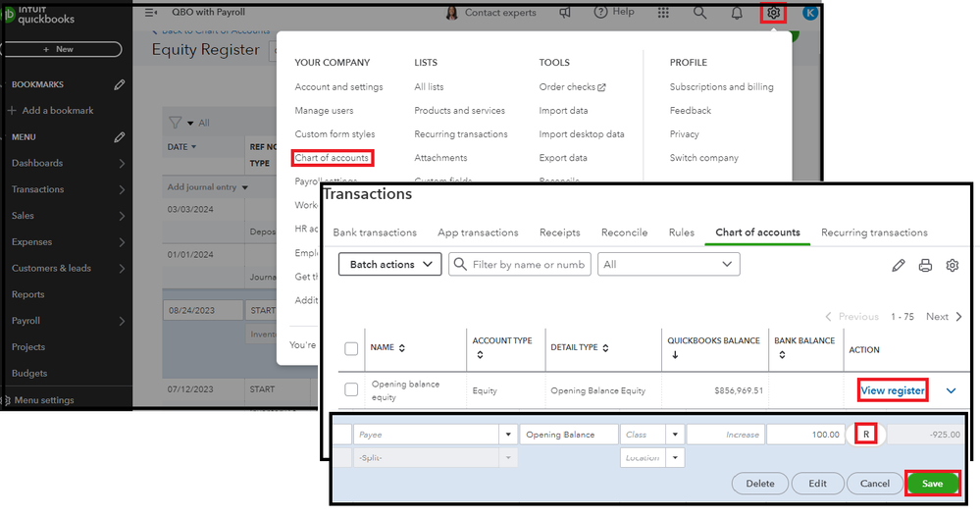Click the filter funnel icon in Equity Register
980x515 pixels.
coord(176,124)
